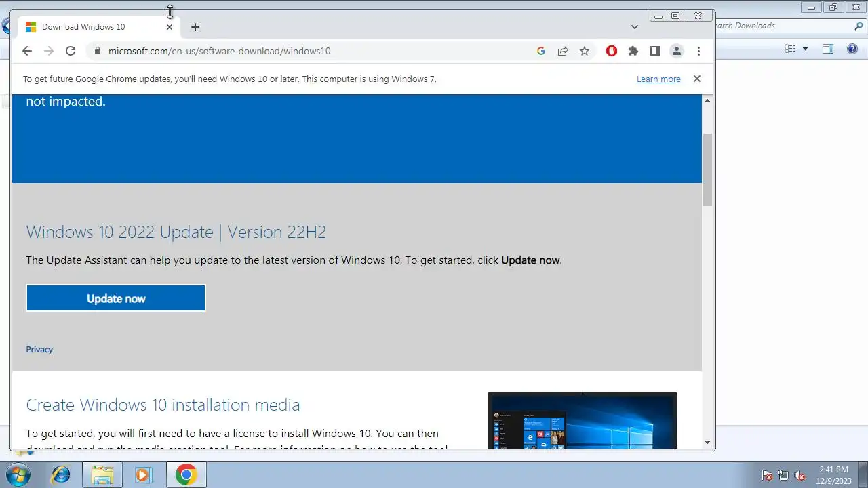Open Action Center flag icon in tray
Image resolution: width=868 pixels, height=488 pixels.
click(767, 475)
